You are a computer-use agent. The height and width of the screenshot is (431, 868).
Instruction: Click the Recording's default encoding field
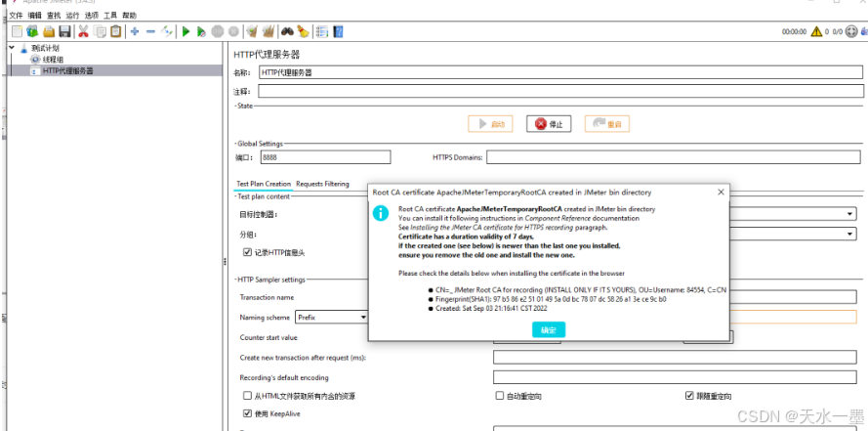pos(675,377)
